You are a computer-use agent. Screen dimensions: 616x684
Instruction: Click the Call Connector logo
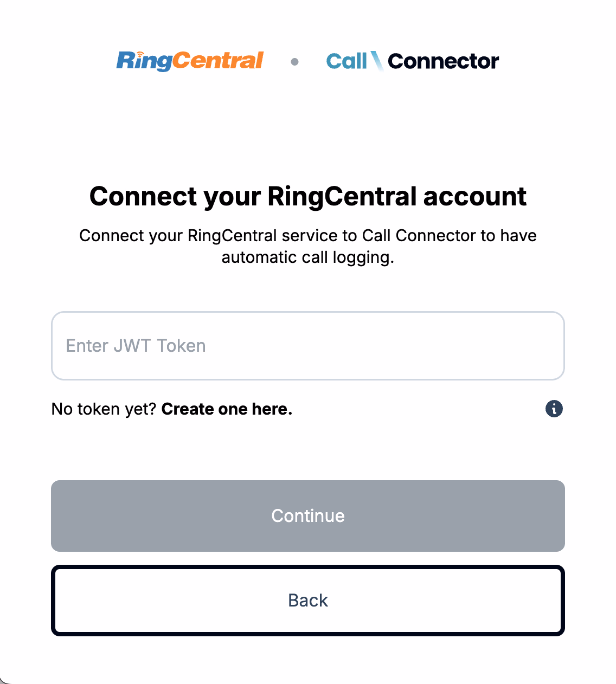coord(412,61)
